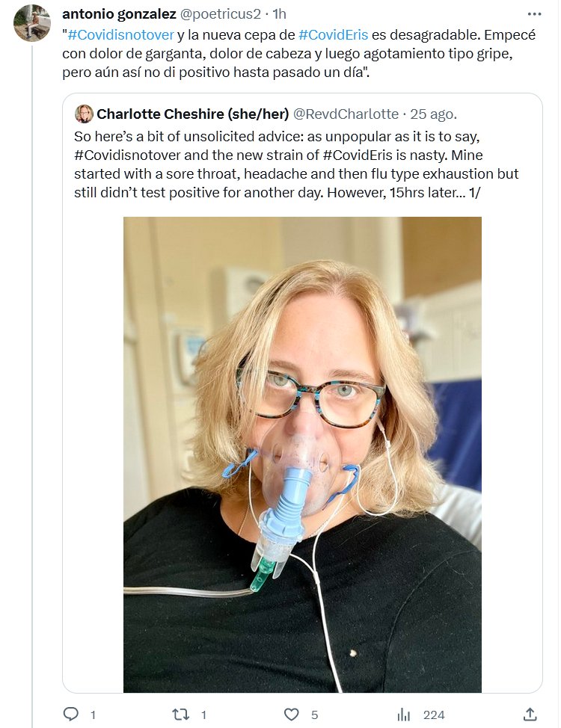Open Charlotte Cheshire's small avatar
Image resolution: width=561 pixels, height=728 pixels.
pos(84,114)
